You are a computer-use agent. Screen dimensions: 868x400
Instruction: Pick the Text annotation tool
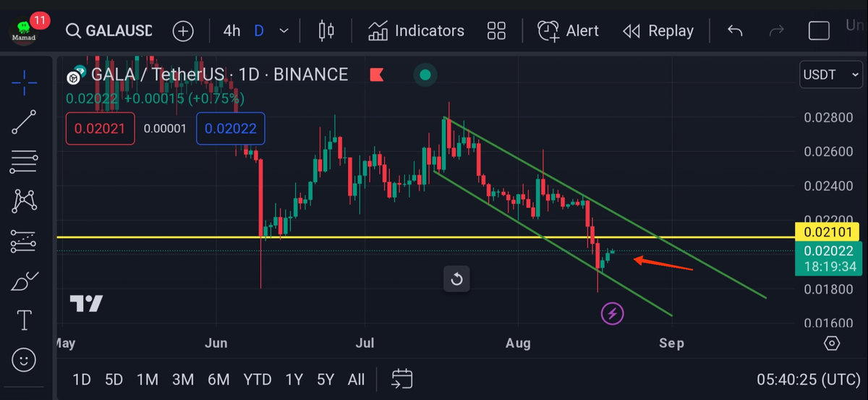24,319
